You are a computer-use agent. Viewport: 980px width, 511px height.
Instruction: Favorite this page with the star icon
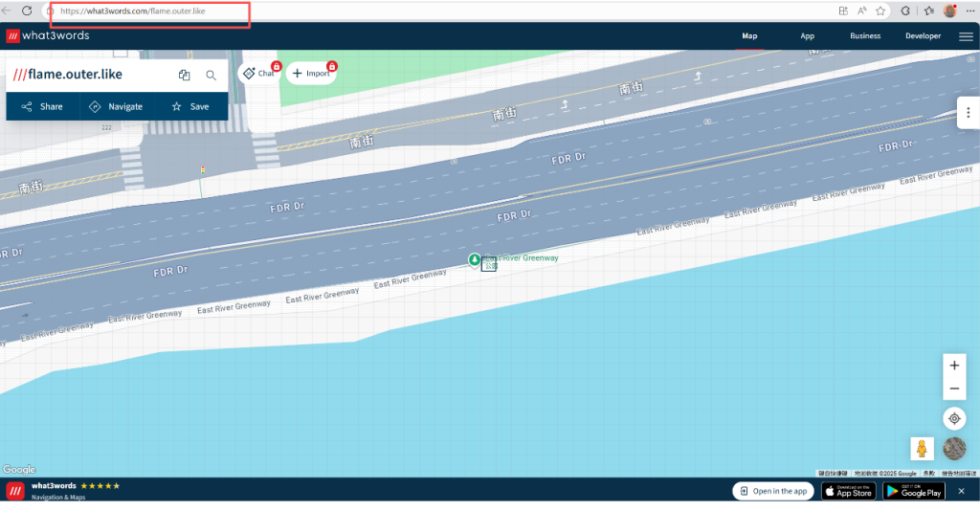coord(880,11)
